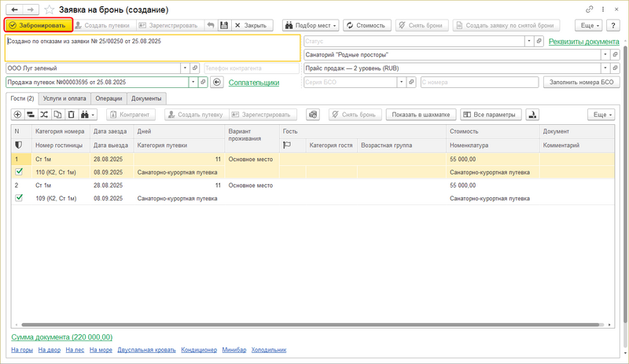Click the copy row icon in guest toolbar
The width and height of the screenshot is (629, 364).
(57, 115)
